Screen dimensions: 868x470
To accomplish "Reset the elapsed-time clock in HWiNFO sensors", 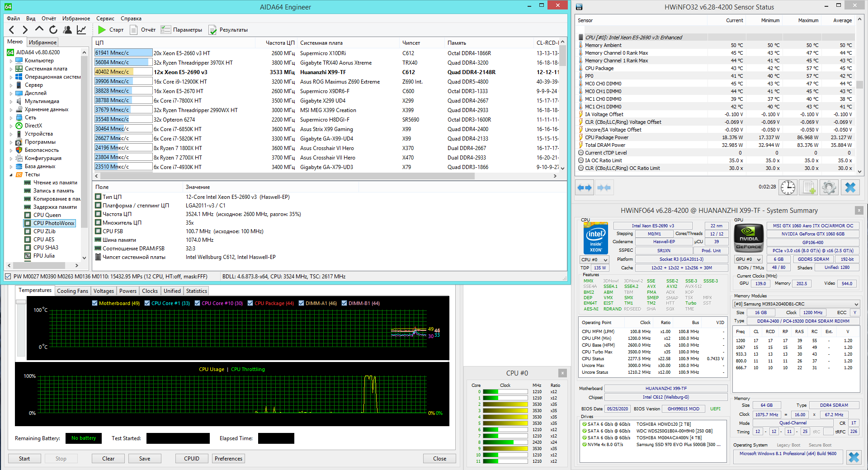I will pos(788,188).
